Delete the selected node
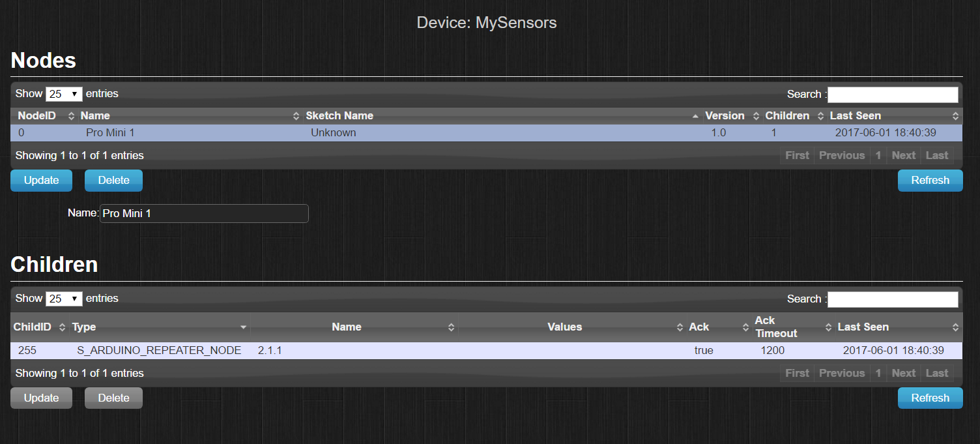 pyautogui.click(x=113, y=181)
